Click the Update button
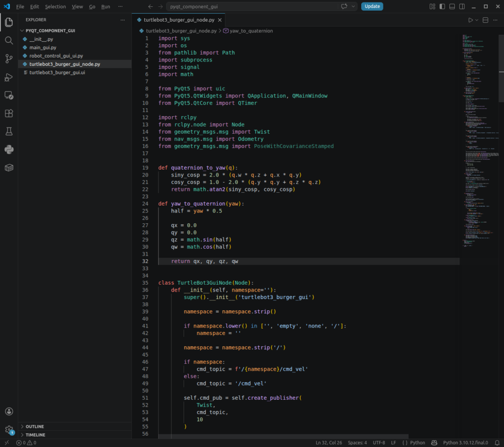The width and height of the screenshot is (504, 447). (372, 6)
